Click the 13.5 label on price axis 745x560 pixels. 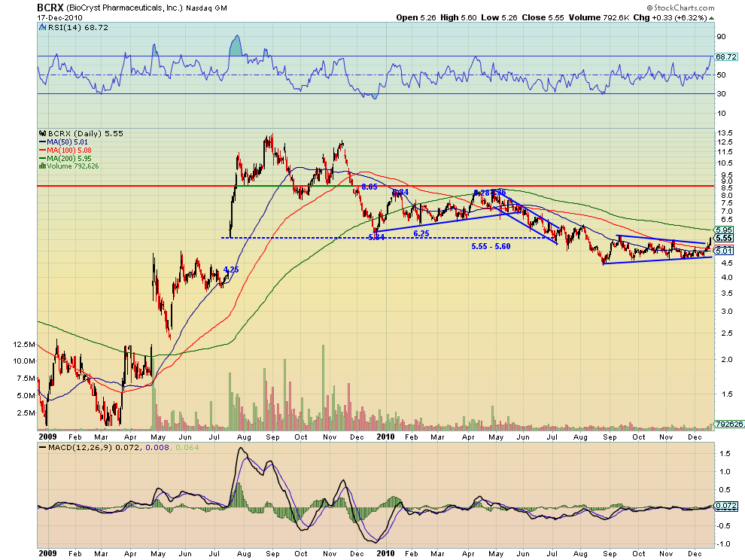coord(725,132)
